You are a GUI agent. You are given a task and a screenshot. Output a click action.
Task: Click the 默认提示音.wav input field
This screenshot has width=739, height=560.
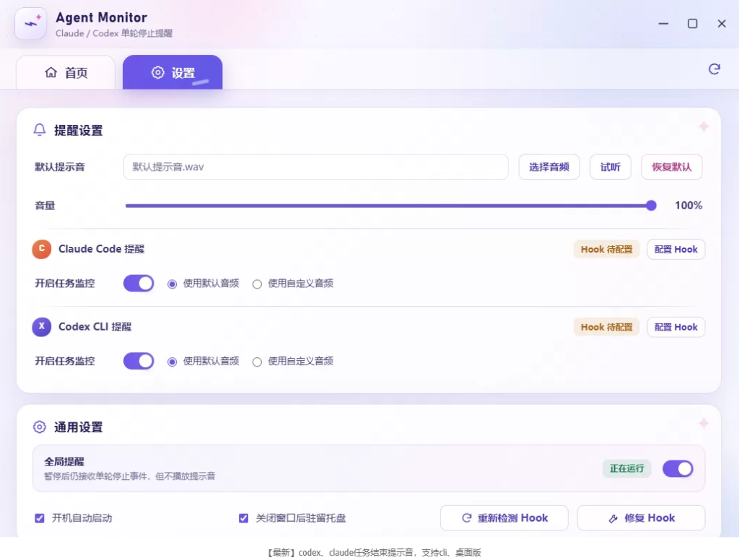pyautogui.click(x=316, y=167)
